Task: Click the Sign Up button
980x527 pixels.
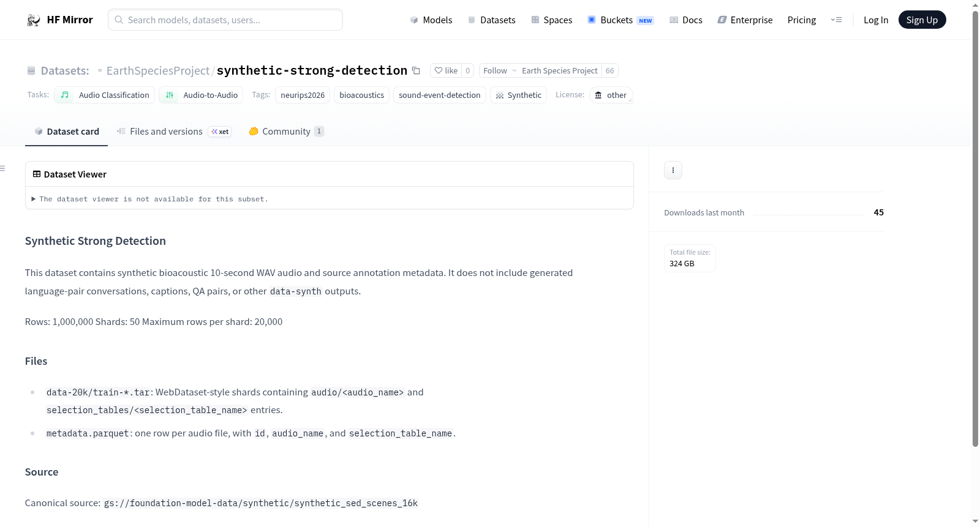Action: [x=922, y=20]
